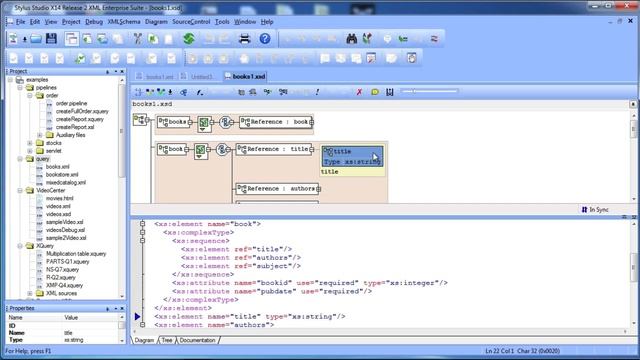Cut with the scissors icon

tap(138, 39)
